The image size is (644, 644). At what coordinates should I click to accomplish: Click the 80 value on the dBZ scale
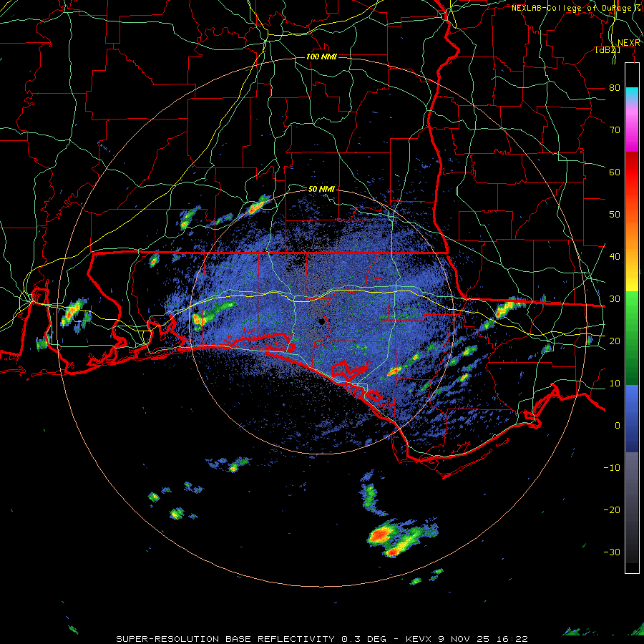[x=615, y=88]
